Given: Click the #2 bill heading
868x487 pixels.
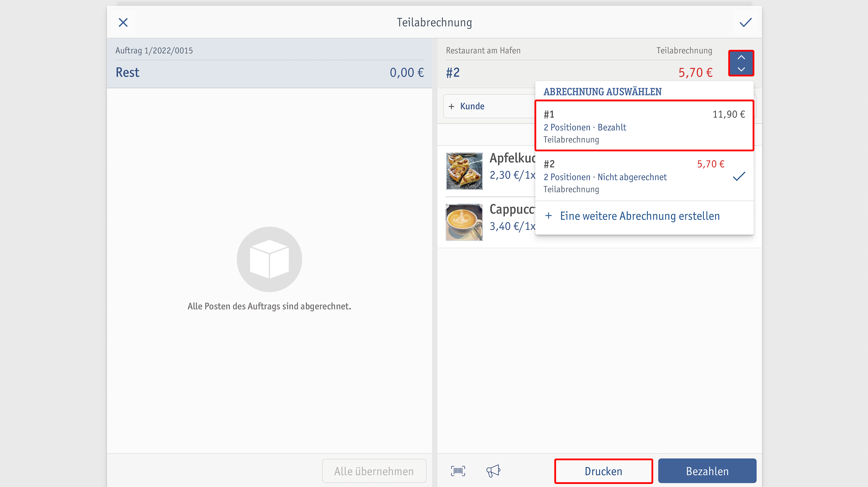Looking at the screenshot, I should [453, 73].
